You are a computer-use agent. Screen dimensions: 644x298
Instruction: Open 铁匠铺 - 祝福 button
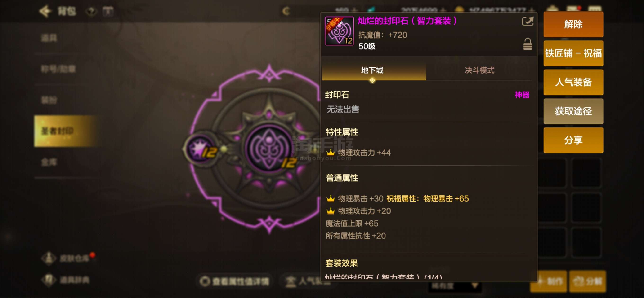573,53
